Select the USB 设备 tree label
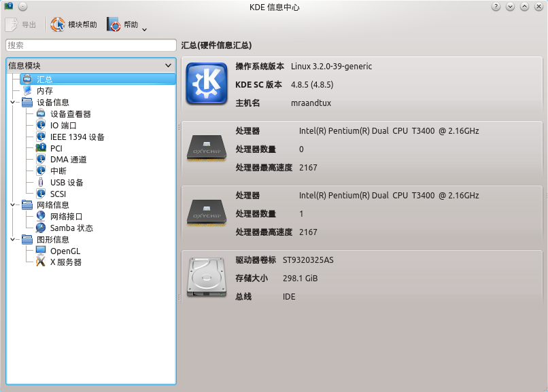The image size is (548, 392). pos(67,183)
